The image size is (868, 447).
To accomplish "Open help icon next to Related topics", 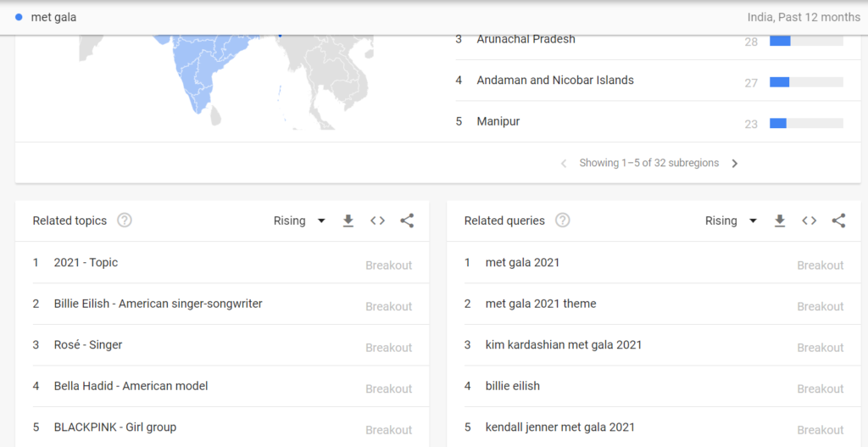I will click(x=125, y=221).
